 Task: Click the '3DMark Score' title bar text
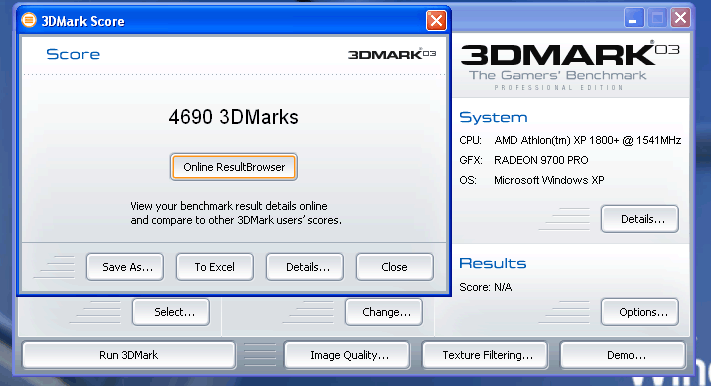[x=83, y=21]
